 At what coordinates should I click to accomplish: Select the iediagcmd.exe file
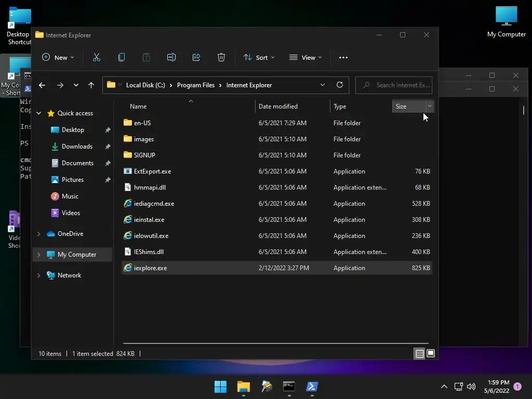(x=154, y=204)
